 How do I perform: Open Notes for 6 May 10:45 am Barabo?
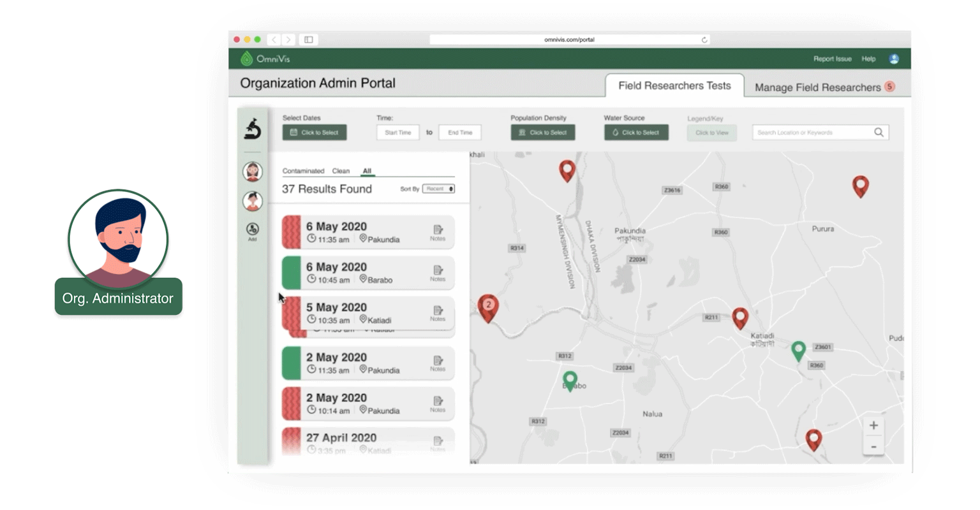[438, 273]
